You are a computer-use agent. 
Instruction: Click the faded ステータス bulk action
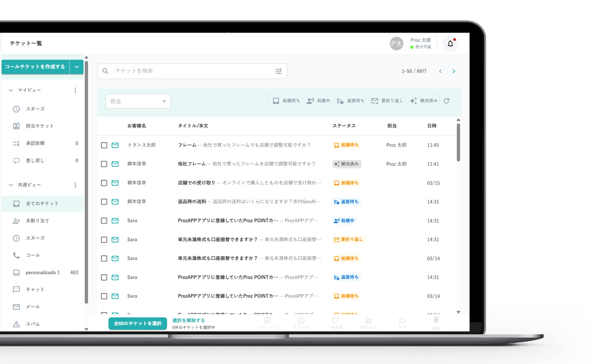[267, 324]
